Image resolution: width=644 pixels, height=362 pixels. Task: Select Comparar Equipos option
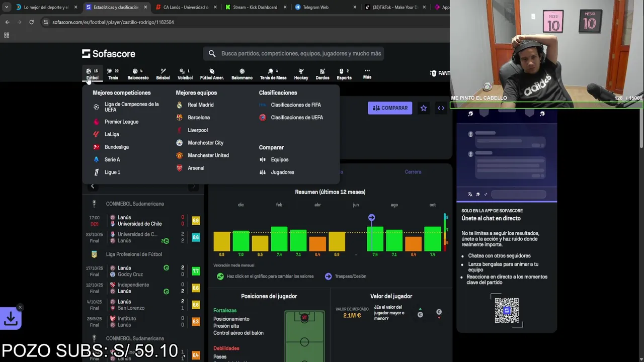tap(274, 159)
